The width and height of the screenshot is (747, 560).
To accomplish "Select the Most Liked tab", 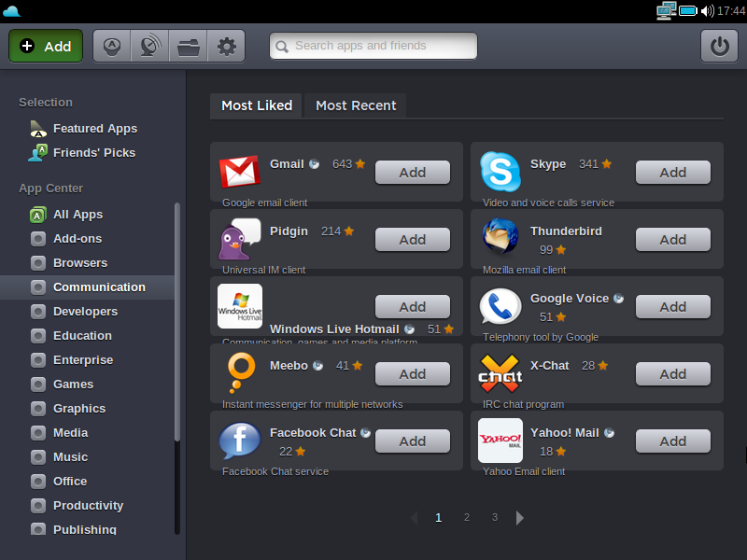I will point(257,105).
